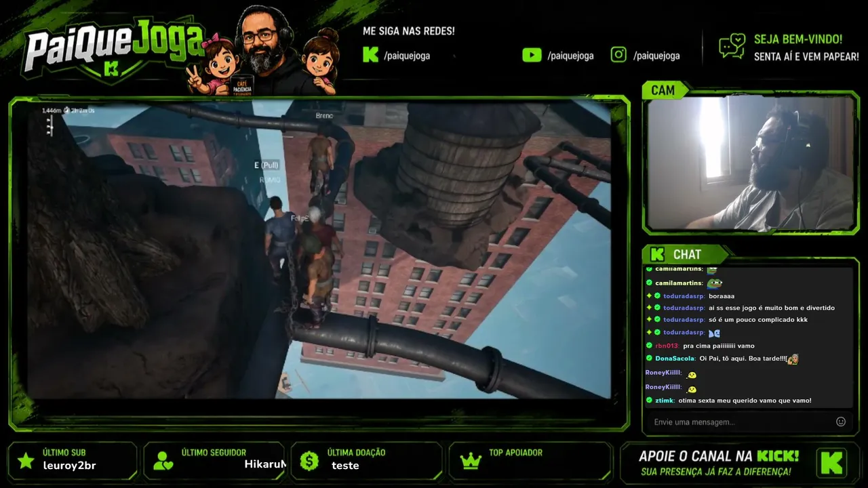The image size is (868, 488).
Task: Click the last follower name "HikaruM"
Action: click(265, 464)
